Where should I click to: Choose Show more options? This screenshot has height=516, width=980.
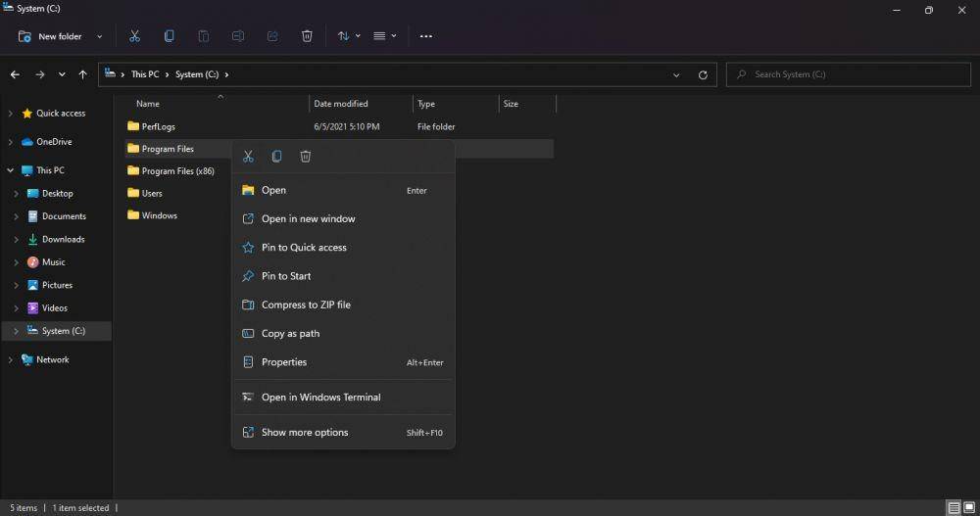(x=343, y=433)
